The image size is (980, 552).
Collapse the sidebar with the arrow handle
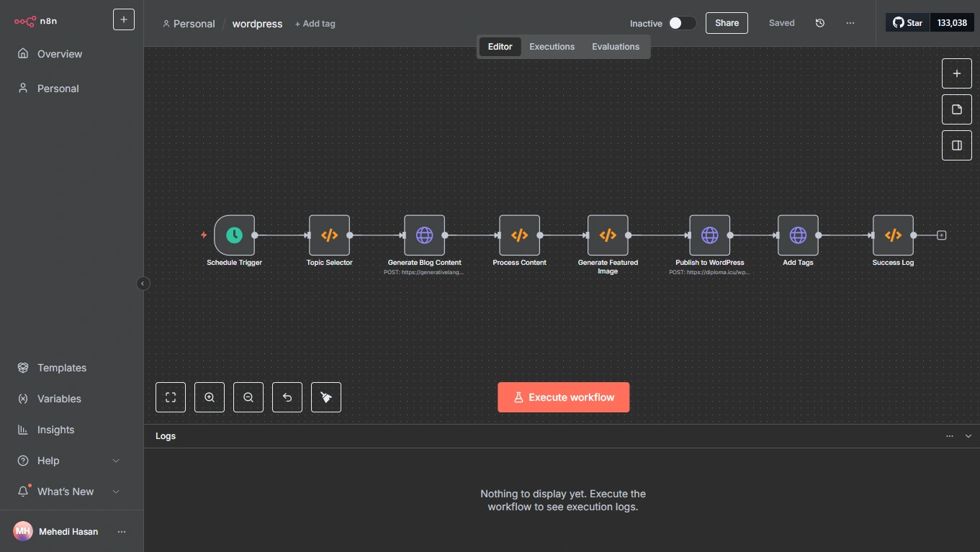click(143, 284)
